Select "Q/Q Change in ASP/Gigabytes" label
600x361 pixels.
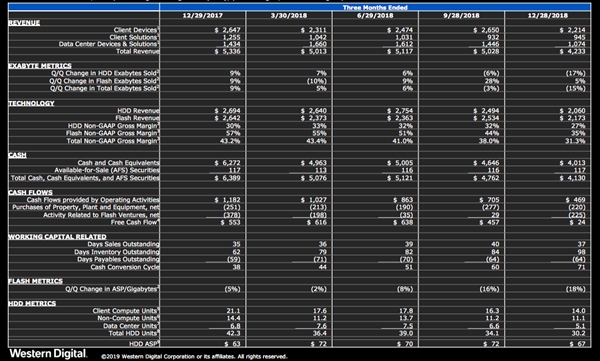(112, 289)
